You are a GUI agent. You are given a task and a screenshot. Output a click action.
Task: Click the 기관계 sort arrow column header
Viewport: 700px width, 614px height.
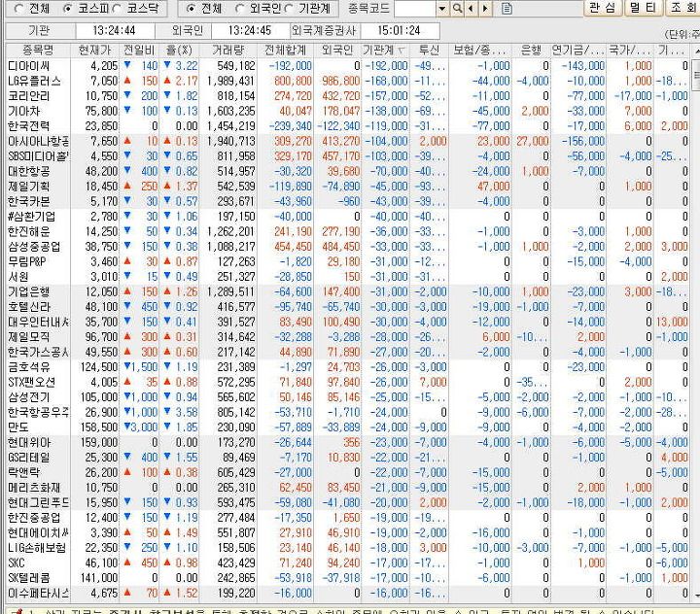pyautogui.click(x=385, y=51)
